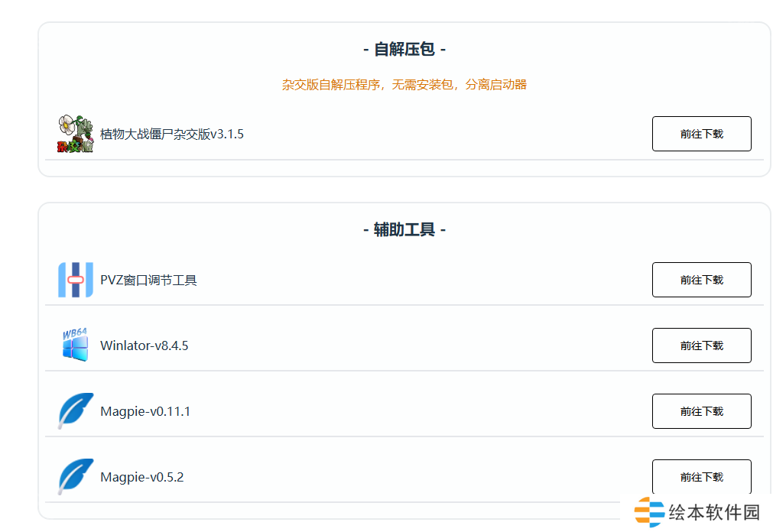This screenshot has width=773, height=532.
Task: Select the 植物大战僵尸杂交版v3.1.5 title text
Action: coord(172,135)
